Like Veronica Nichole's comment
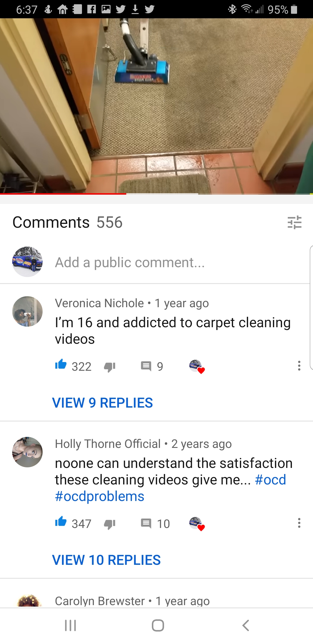Screen dimensions: 313x644 point(61,364)
